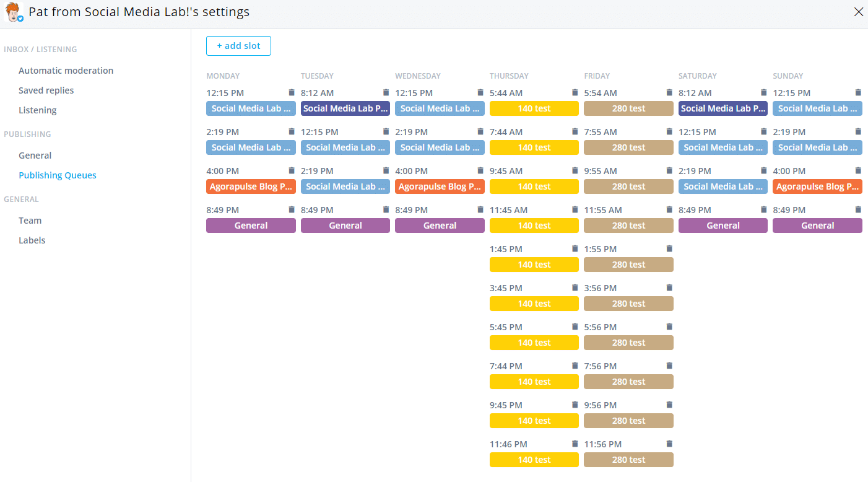Open Friday 5:54 AM 280 test slot
This screenshot has width=868, height=482.
click(628, 108)
